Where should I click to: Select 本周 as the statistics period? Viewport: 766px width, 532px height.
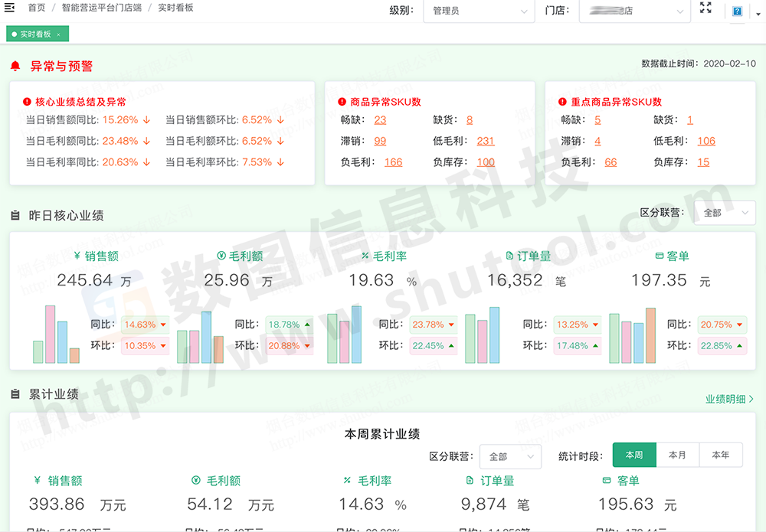pyautogui.click(x=633, y=455)
